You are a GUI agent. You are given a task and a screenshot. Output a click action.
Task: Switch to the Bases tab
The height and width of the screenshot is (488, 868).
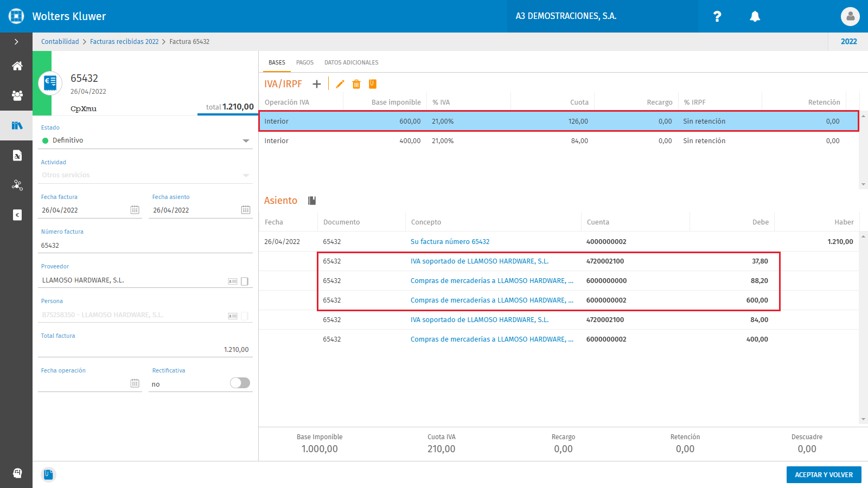pos(277,62)
